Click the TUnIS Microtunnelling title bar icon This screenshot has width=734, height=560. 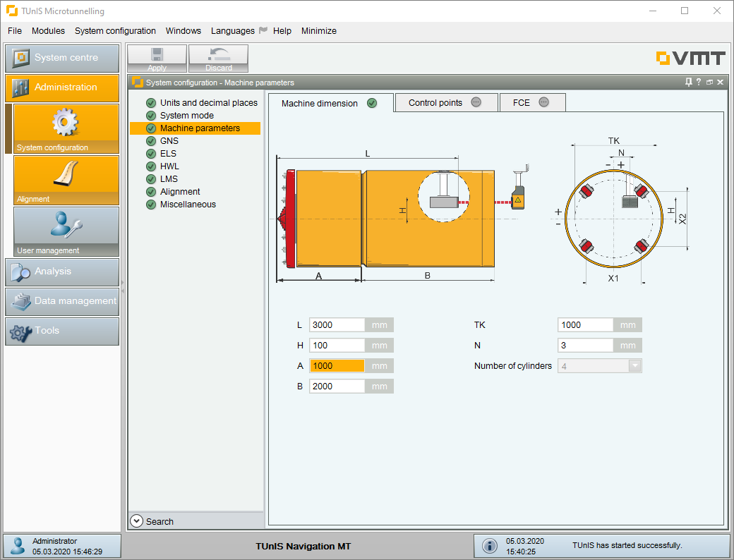tap(12, 11)
